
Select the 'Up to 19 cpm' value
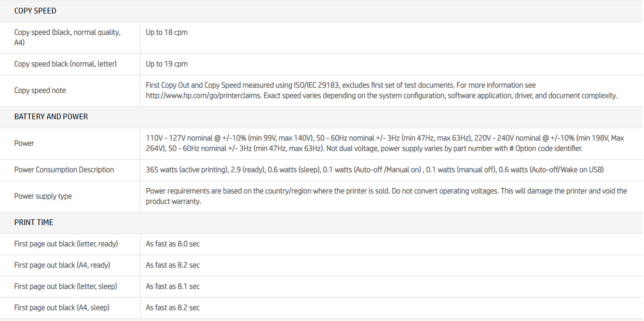167,64
